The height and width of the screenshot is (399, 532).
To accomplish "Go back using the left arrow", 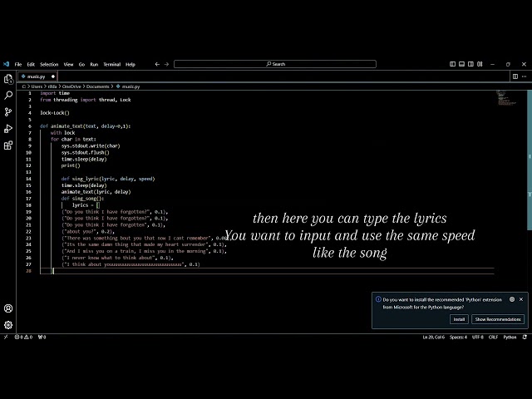I will point(157,64).
